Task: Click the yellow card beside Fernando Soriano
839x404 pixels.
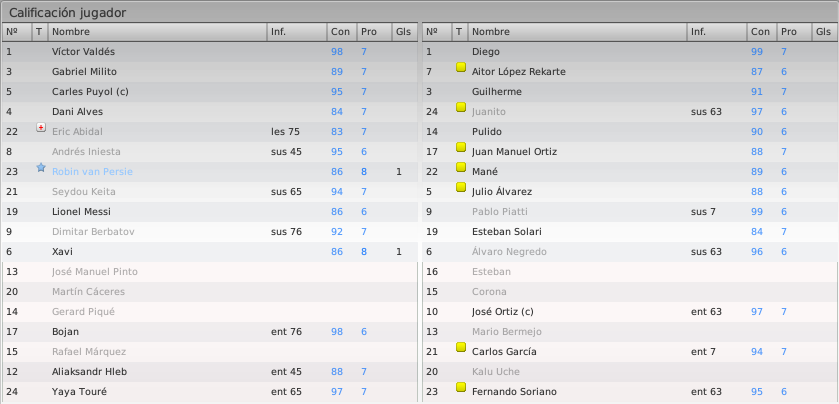Action: pos(461,387)
